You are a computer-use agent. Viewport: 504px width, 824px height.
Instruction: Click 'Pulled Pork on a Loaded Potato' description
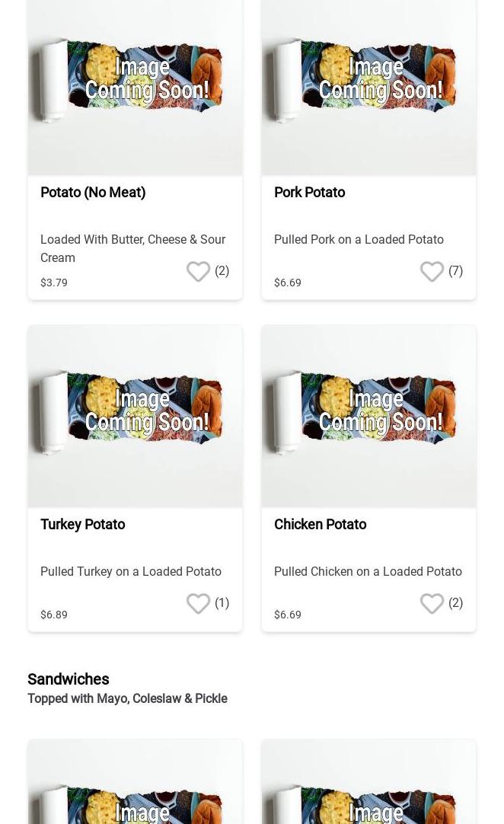pyautogui.click(x=359, y=240)
